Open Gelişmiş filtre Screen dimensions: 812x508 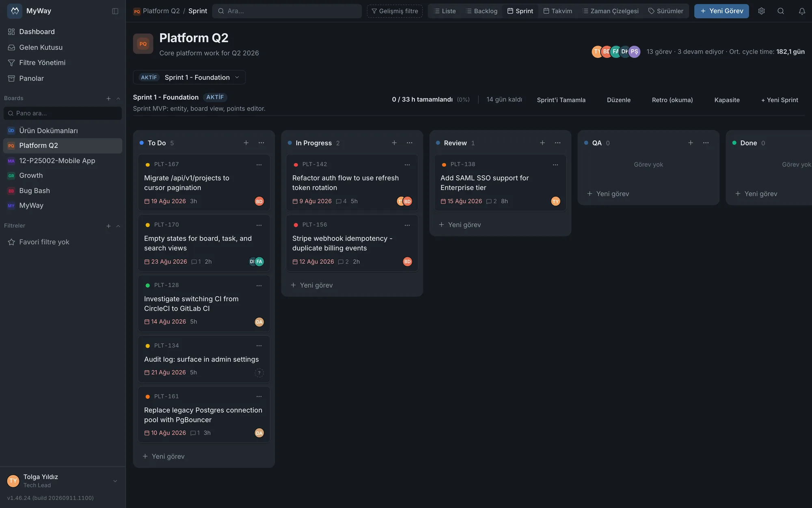pyautogui.click(x=395, y=11)
